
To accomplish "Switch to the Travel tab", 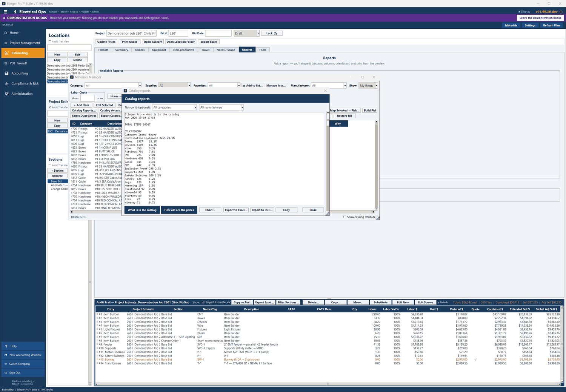I will point(205,50).
